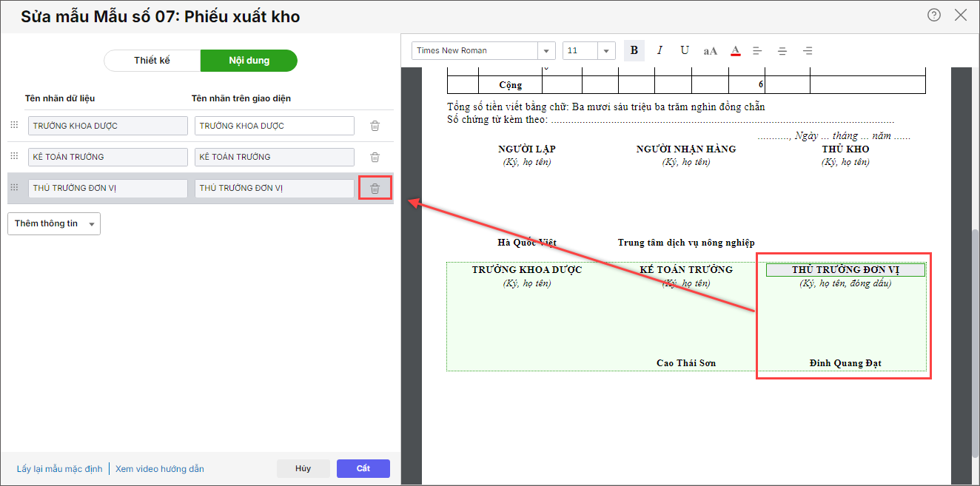This screenshot has width=980, height=486.
Task: Toggle bold formatting in the editor toolbar
Action: coord(634,50)
